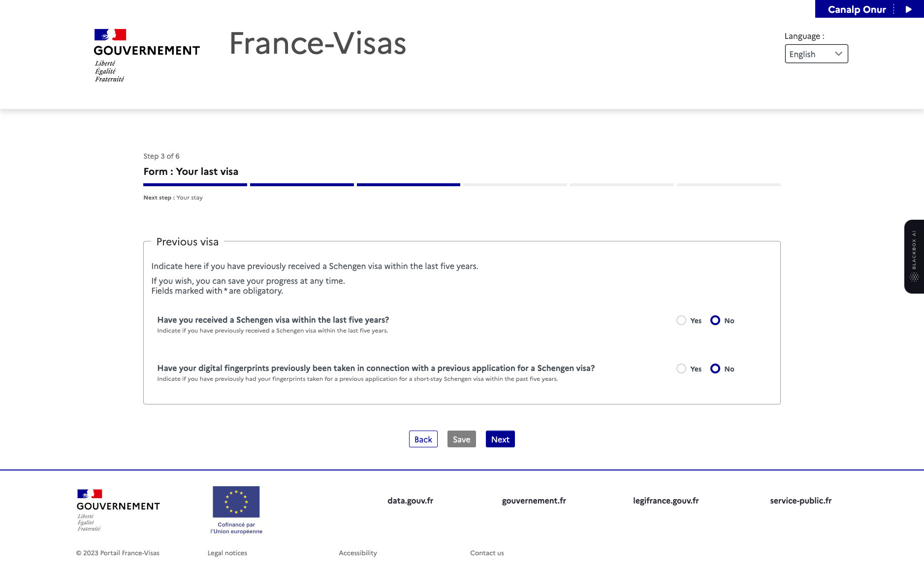
Task: Click the Back button
Action: click(x=423, y=439)
